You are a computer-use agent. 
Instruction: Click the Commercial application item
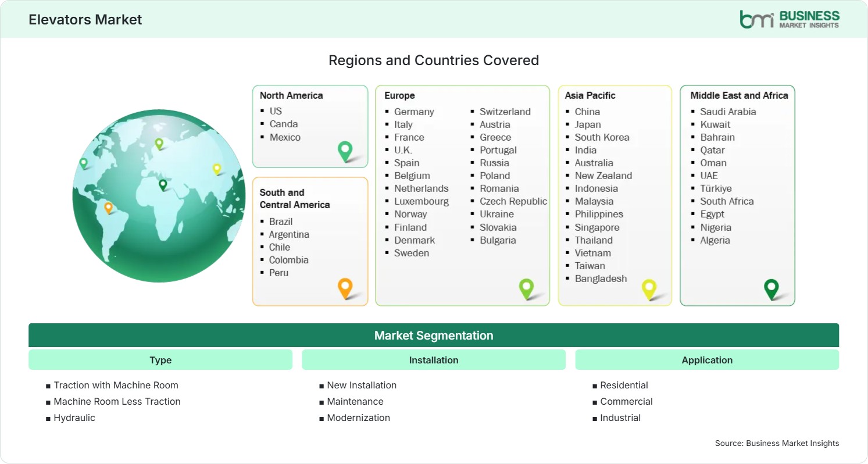pyautogui.click(x=626, y=401)
